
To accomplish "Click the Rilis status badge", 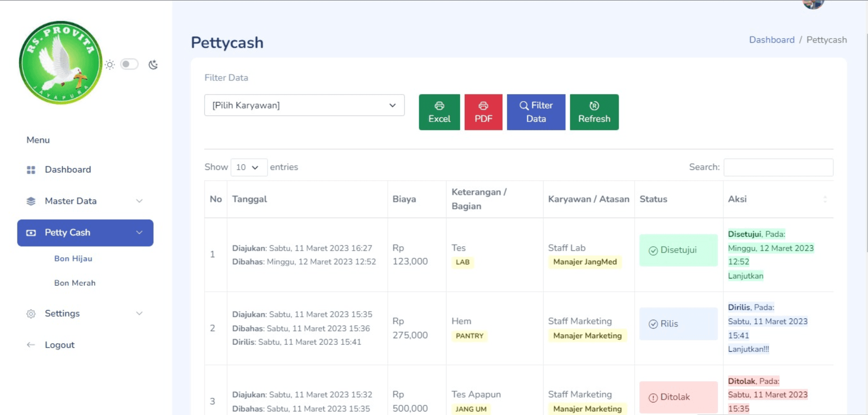I will point(679,324).
